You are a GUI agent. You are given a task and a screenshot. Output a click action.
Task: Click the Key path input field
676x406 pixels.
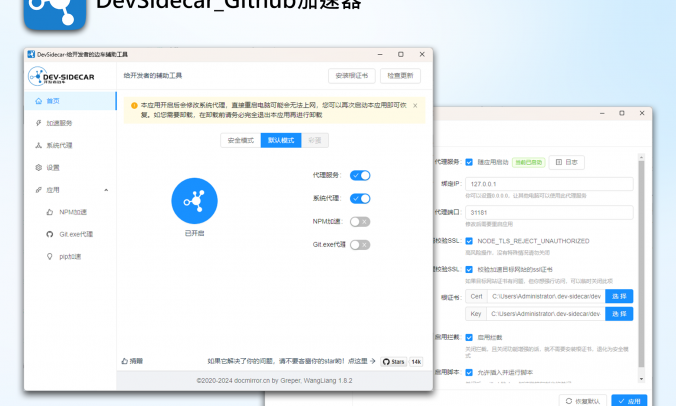(x=546, y=314)
